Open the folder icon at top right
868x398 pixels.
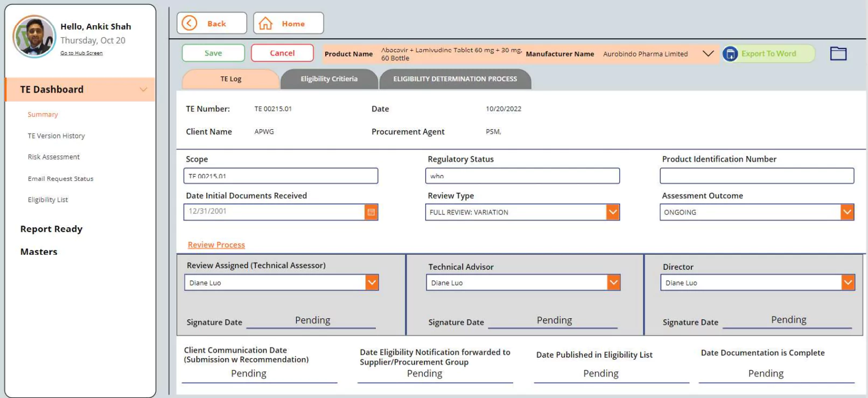tap(838, 53)
